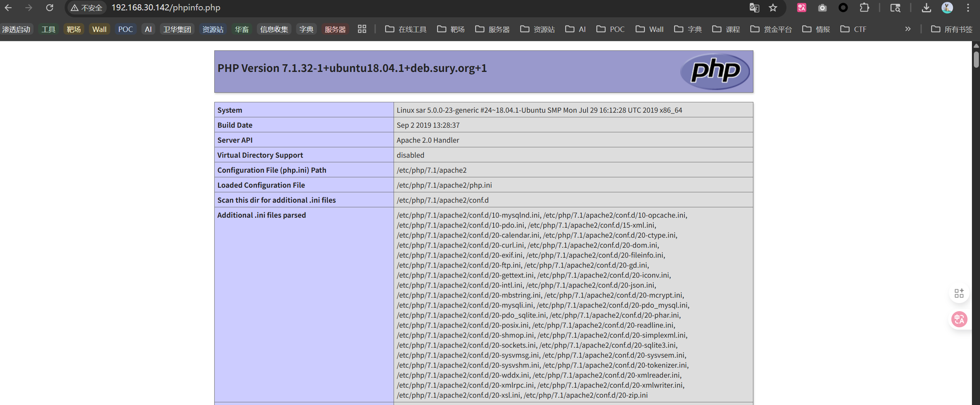Expand the hidden bookmarks overflow chevron
This screenshot has height=405, width=980.
pos(908,29)
